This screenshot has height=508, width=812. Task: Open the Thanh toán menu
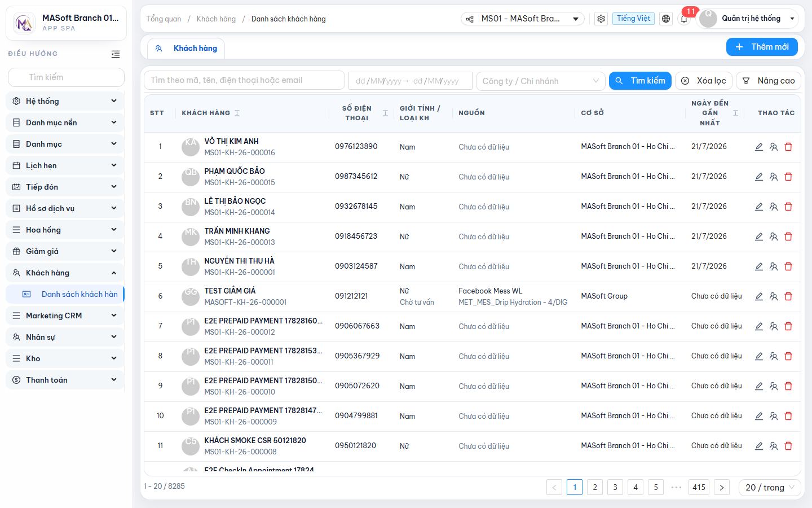coord(65,380)
